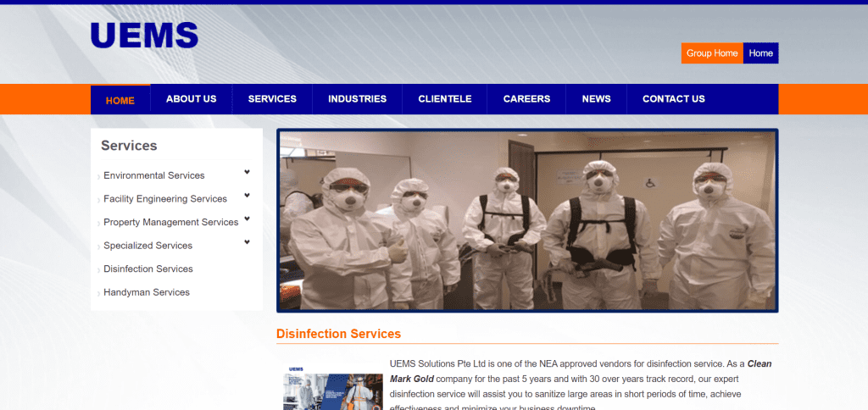Expand Property Management Services chevron

pos(247,219)
